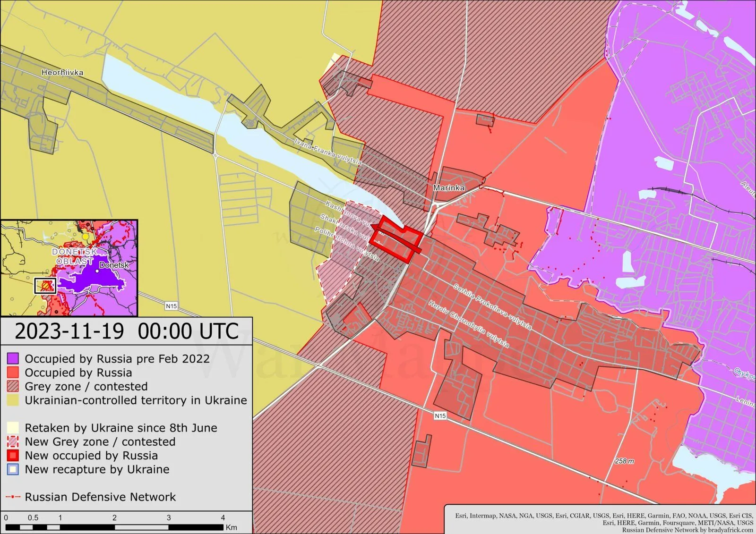Click legend text 'Retaken by Ukraine since 8th June'

(x=121, y=428)
